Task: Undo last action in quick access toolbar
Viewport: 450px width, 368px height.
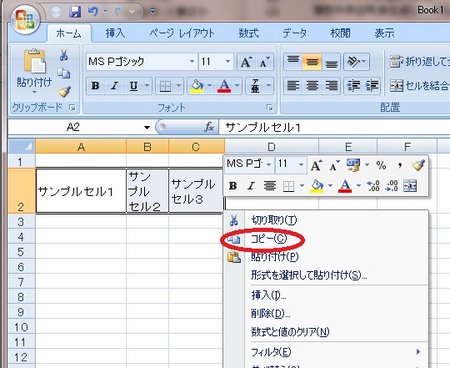Action: pyautogui.click(x=93, y=12)
